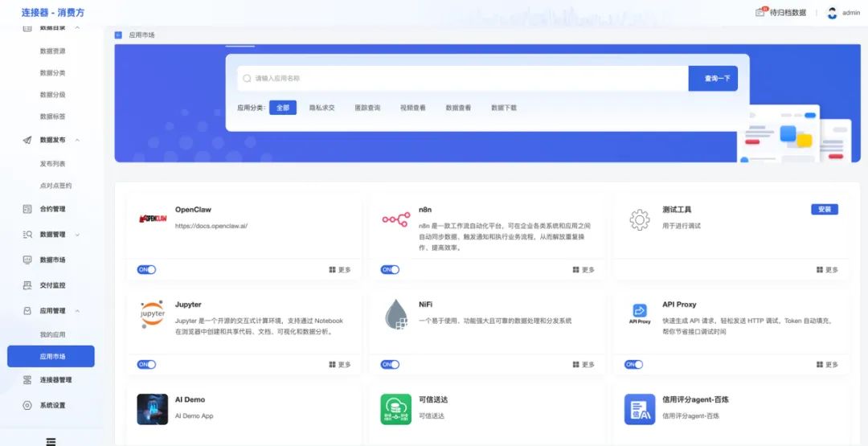This screenshot has width=868, height=446.
Task: Collapse the 数据发布 sidebar group chevron
Action: [x=77, y=140]
